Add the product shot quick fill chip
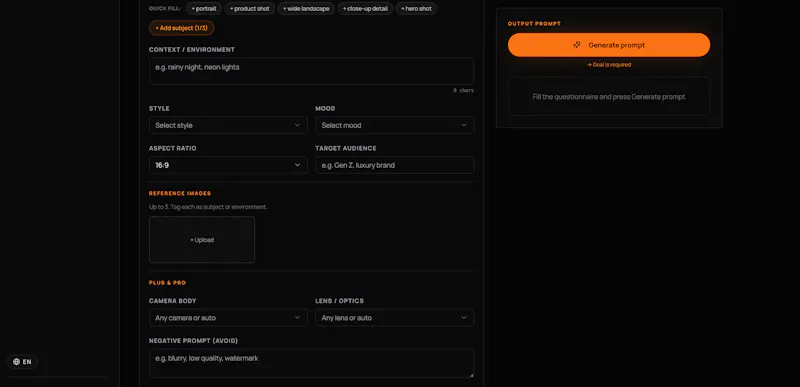The width and height of the screenshot is (800, 387). tap(249, 9)
